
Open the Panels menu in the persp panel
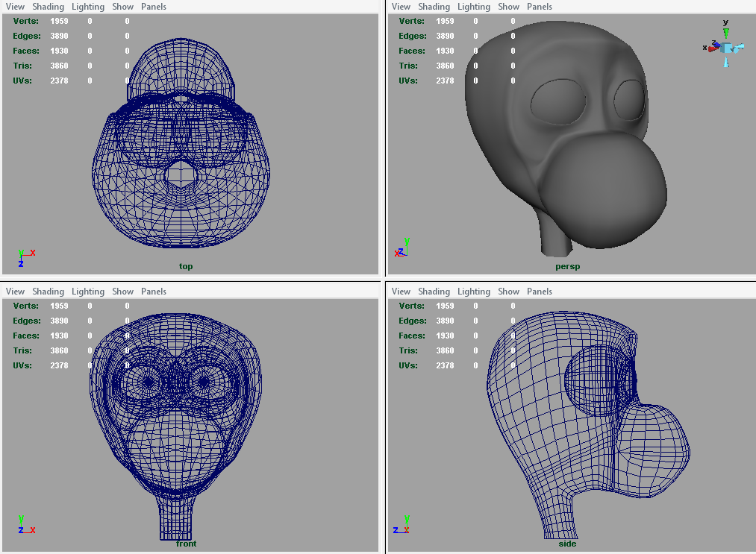pos(540,7)
